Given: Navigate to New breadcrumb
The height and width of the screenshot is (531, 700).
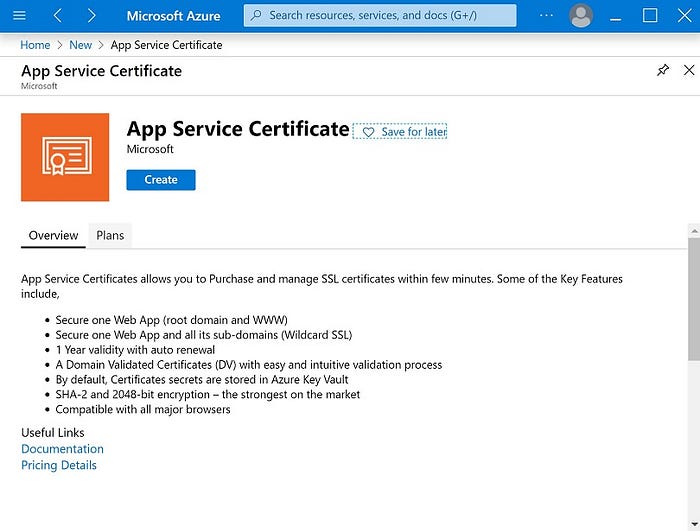Looking at the screenshot, I should (80, 45).
